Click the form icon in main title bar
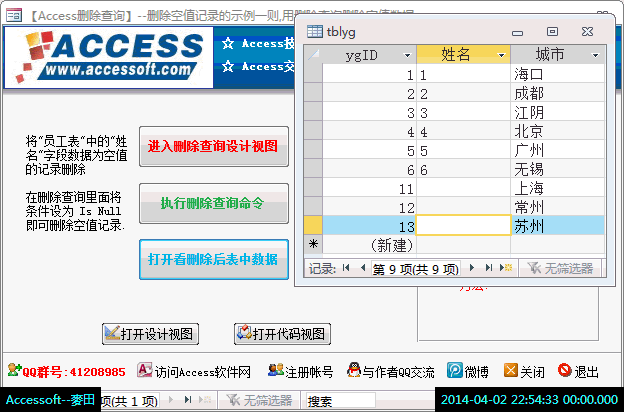Image resolution: width=624 pixels, height=412 pixels. coord(14,15)
